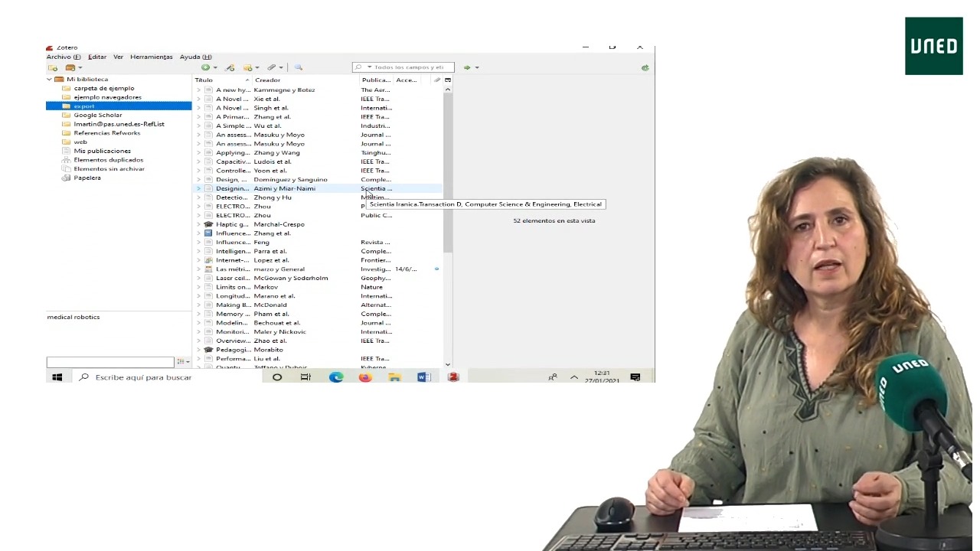Open the column picker icon in header
This screenshot has width=980, height=551.
tap(448, 80)
